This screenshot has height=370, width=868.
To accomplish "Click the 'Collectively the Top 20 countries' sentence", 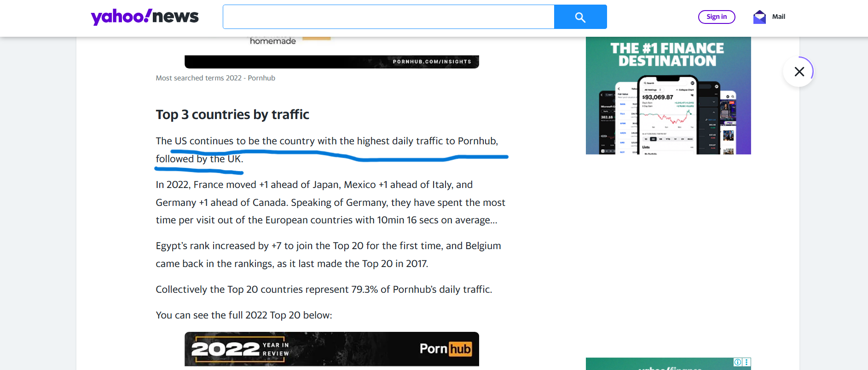I will [x=324, y=290].
